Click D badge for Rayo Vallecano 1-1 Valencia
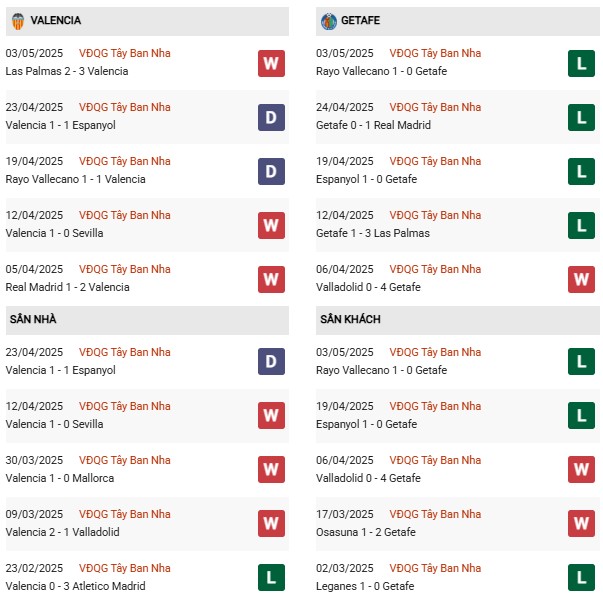 pyautogui.click(x=271, y=172)
